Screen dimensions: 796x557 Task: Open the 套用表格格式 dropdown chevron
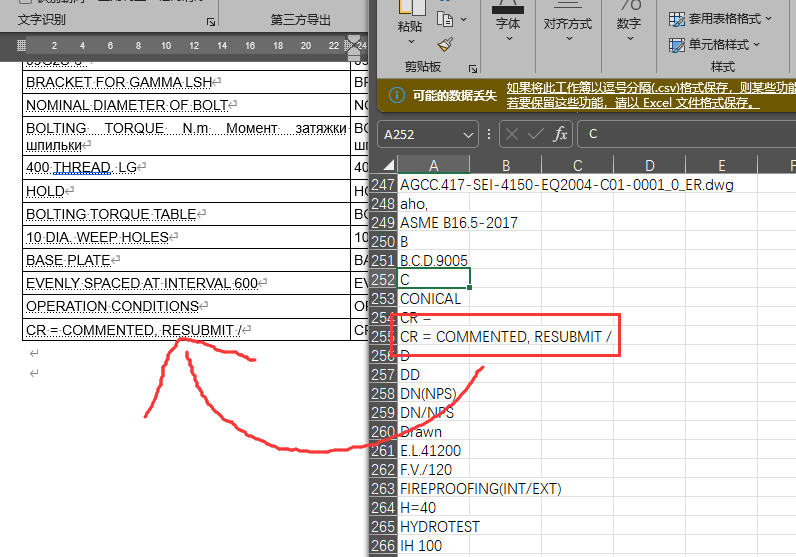768,19
